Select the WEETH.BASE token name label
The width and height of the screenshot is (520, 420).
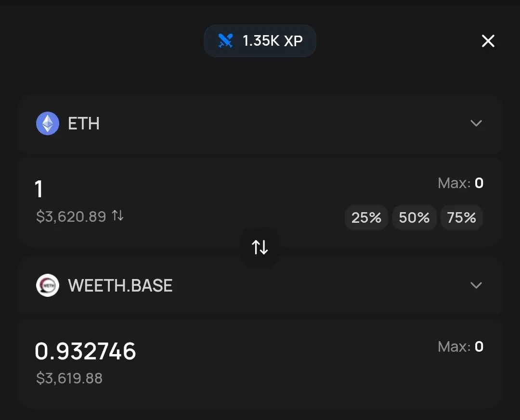(120, 285)
